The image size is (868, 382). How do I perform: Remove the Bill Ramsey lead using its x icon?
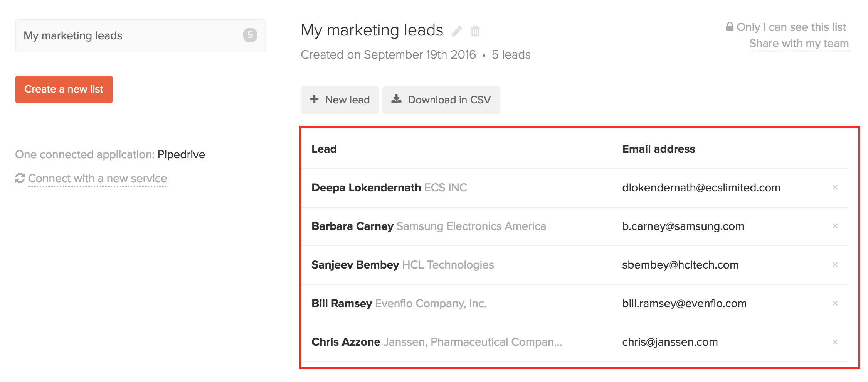[835, 303]
